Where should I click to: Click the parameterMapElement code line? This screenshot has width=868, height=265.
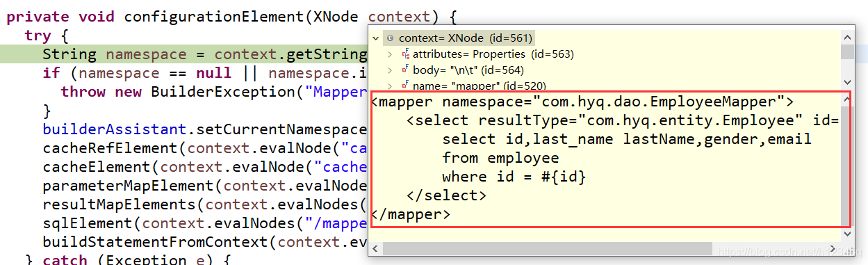(x=204, y=186)
